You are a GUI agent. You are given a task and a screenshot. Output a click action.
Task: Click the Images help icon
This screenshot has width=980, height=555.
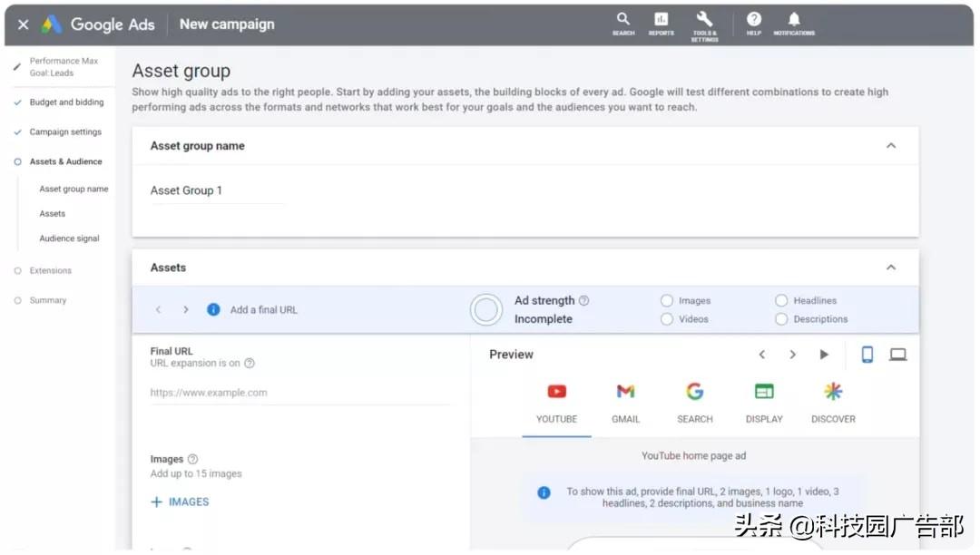click(192, 460)
